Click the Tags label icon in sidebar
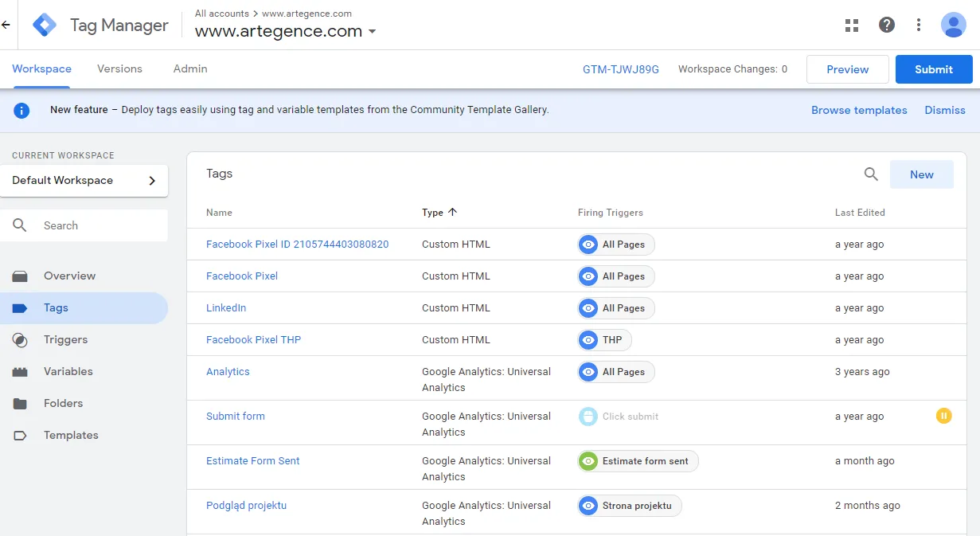 point(20,308)
